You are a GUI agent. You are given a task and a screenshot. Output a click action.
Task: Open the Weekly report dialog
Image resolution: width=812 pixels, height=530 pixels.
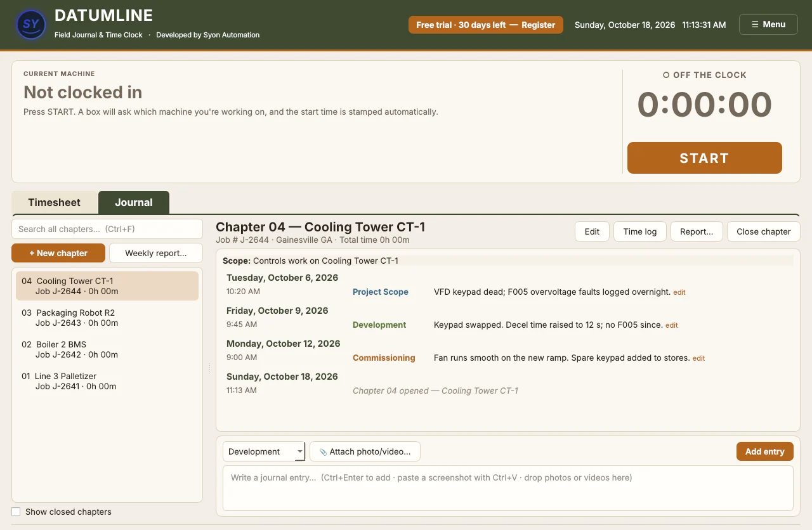pos(156,253)
